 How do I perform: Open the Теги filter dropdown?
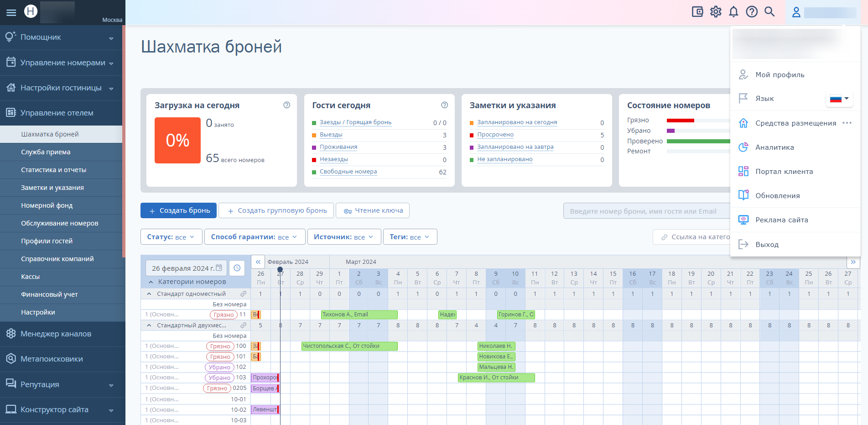tap(410, 237)
